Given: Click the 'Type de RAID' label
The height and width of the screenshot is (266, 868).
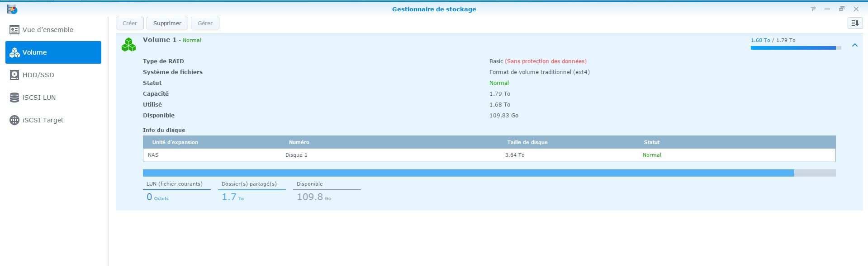Looking at the screenshot, I should (x=163, y=61).
